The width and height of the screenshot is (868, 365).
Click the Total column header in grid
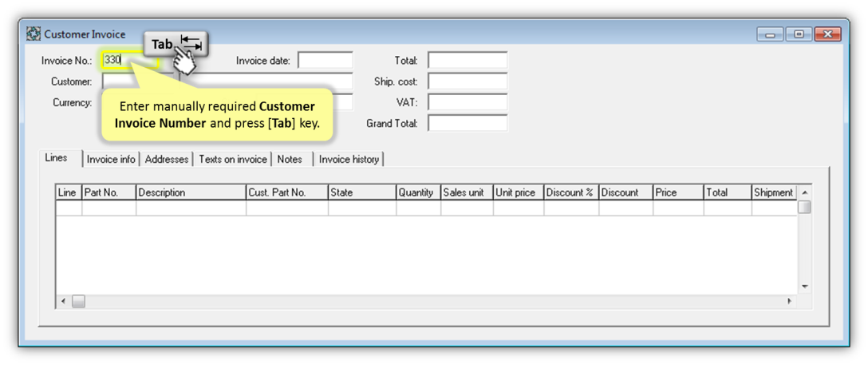point(728,192)
